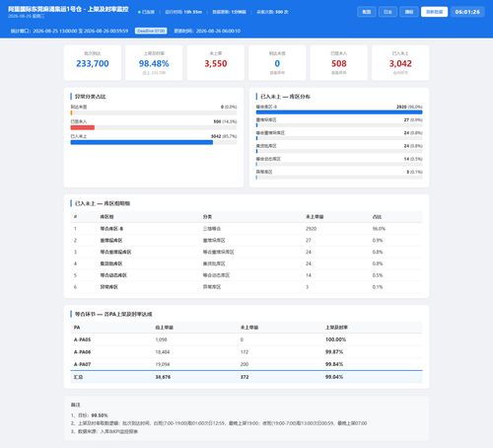Click the 播报 button beside the refresh button
493x448 pixels.
click(x=409, y=12)
